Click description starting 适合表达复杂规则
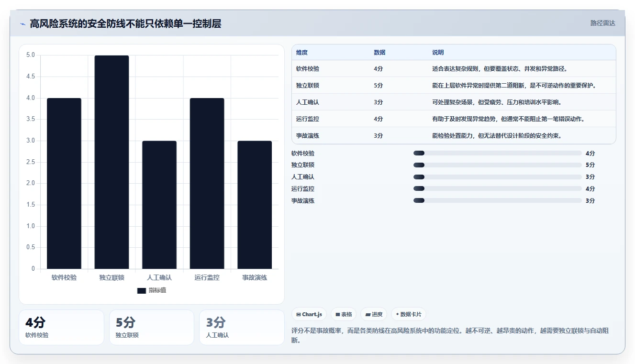 (x=500, y=69)
